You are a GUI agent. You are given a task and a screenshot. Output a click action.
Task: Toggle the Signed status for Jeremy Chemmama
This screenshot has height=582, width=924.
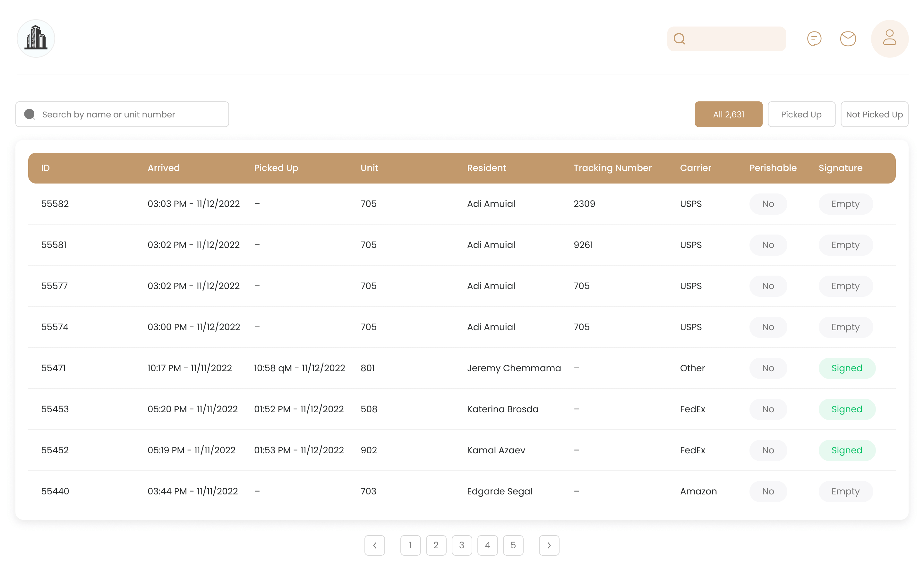pos(847,368)
